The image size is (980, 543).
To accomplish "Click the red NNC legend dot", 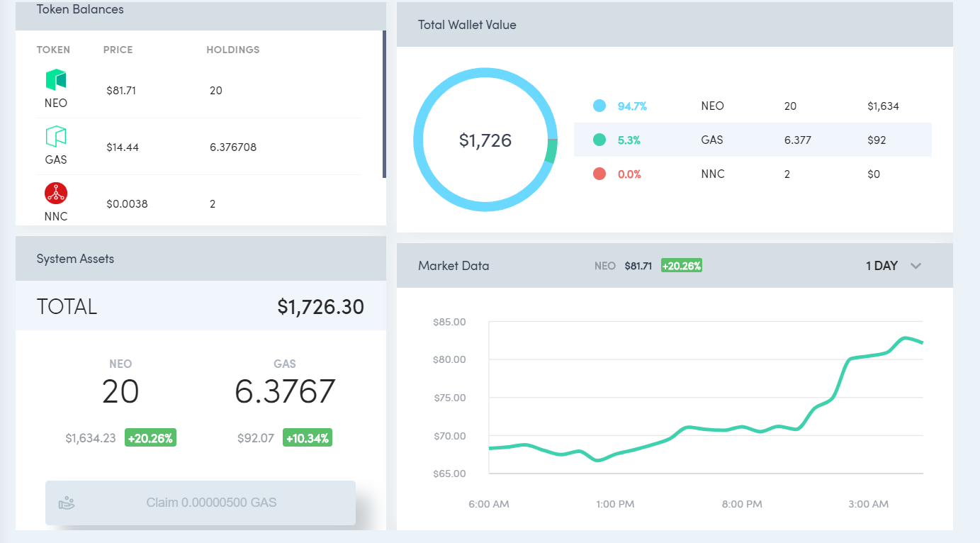I will pos(599,174).
